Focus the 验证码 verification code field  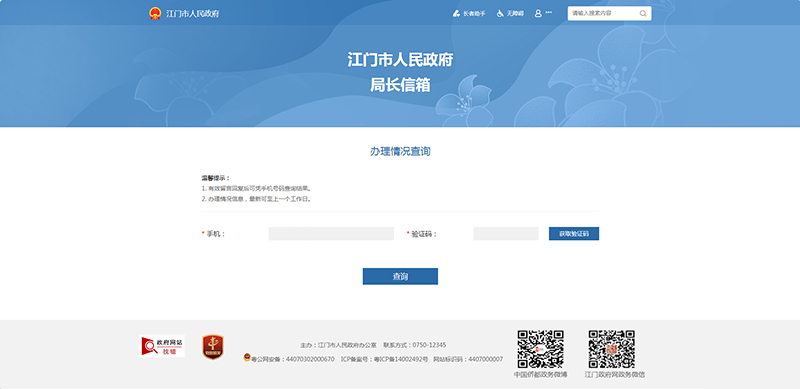(x=506, y=234)
